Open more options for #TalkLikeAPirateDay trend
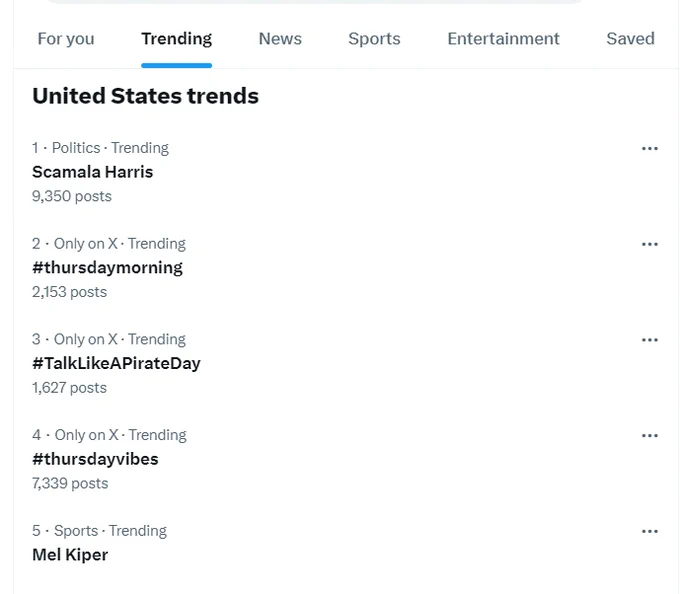This screenshot has height=594, width=680. [650, 340]
